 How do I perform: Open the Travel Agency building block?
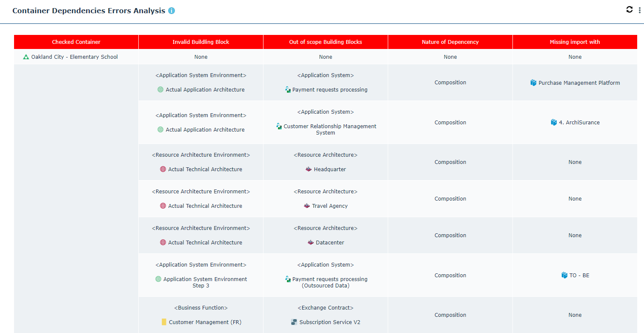tap(329, 206)
